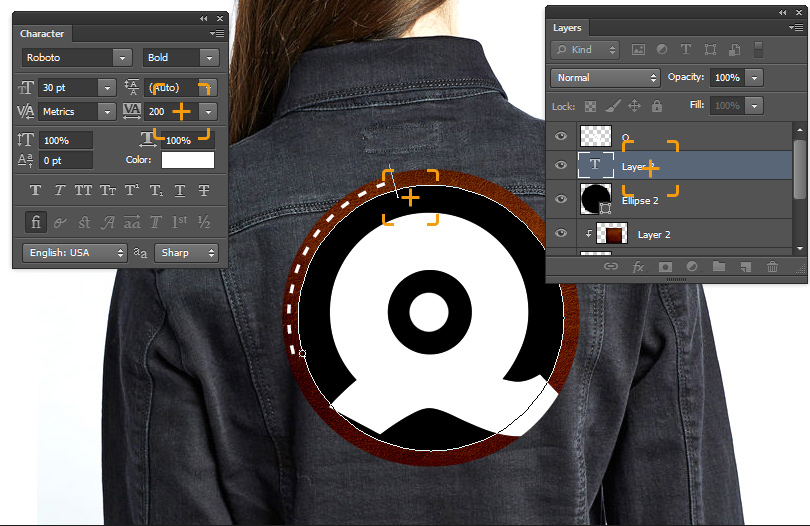This screenshot has width=810, height=526.
Task: Open the Layers panel flyout menu
Action: [796, 27]
